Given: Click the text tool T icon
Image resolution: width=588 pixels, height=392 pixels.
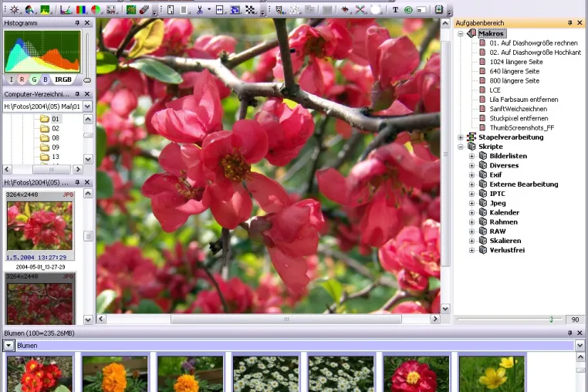Looking at the screenshot, I should coord(395,10).
